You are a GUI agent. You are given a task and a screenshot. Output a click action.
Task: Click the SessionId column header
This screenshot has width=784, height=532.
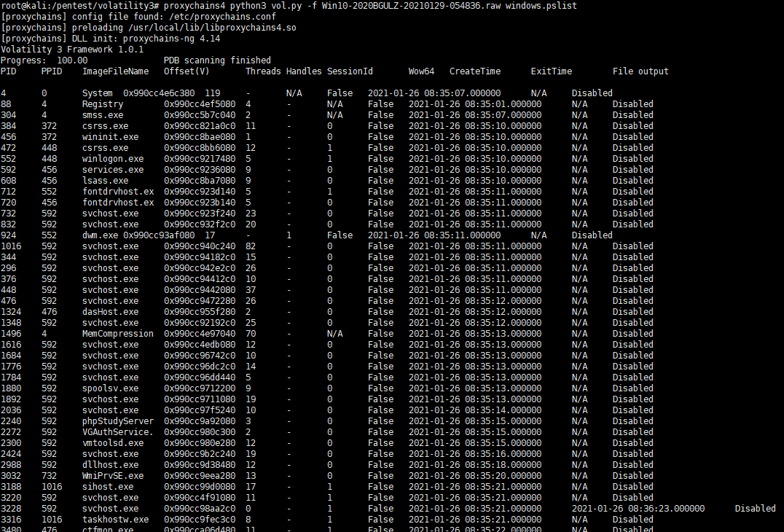(350, 71)
